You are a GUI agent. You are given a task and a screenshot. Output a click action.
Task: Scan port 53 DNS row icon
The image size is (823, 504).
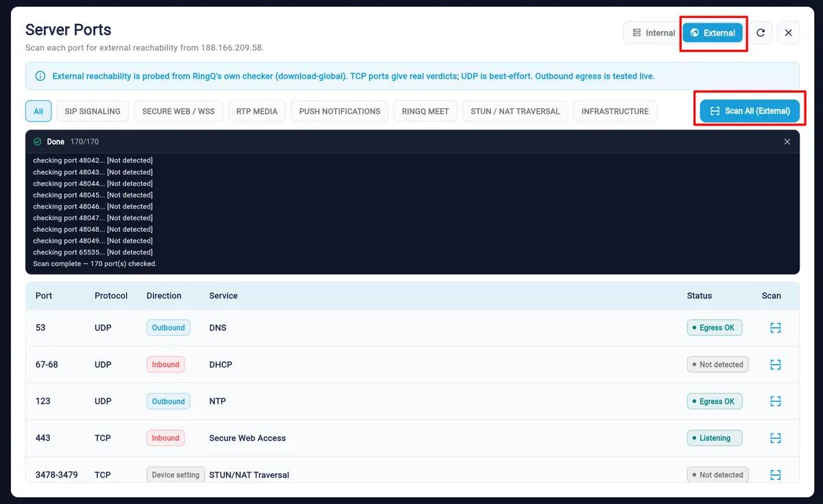776,328
